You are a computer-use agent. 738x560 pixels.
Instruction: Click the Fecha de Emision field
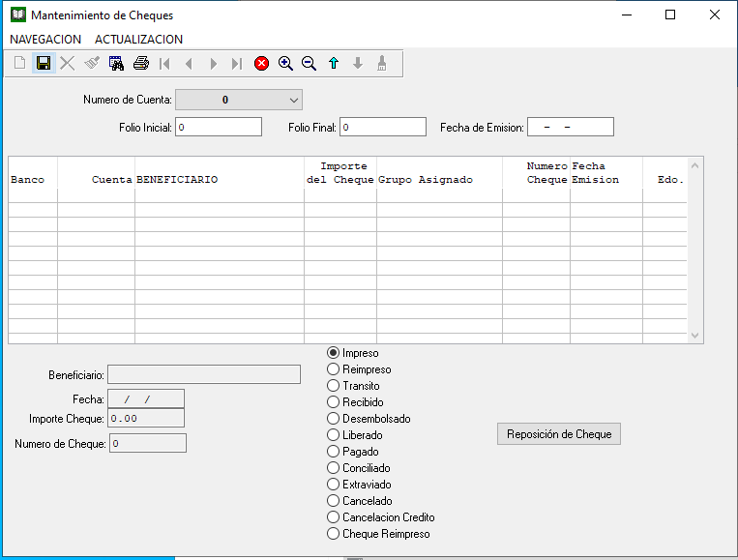pos(570,128)
